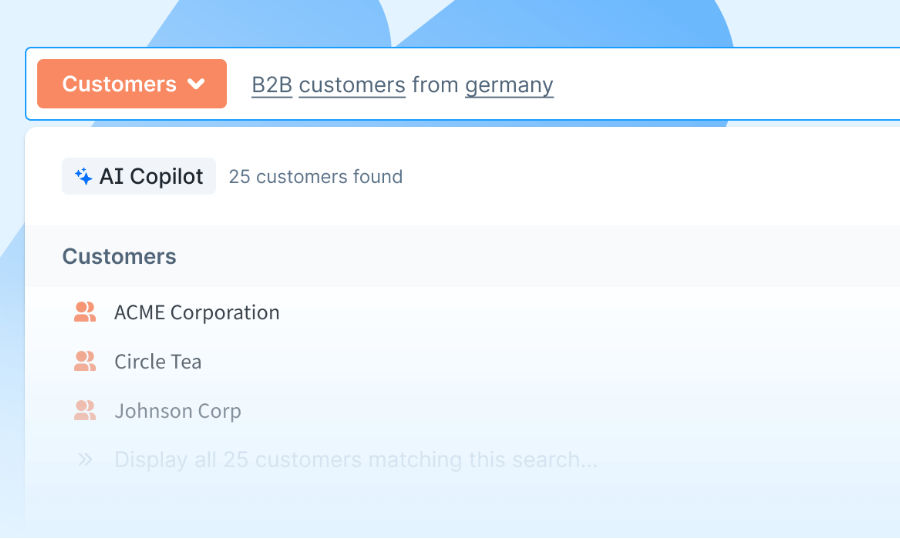900x540 pixels.
Task: Click the people icon beside ACME Corporation
Action: pos(85,312)
